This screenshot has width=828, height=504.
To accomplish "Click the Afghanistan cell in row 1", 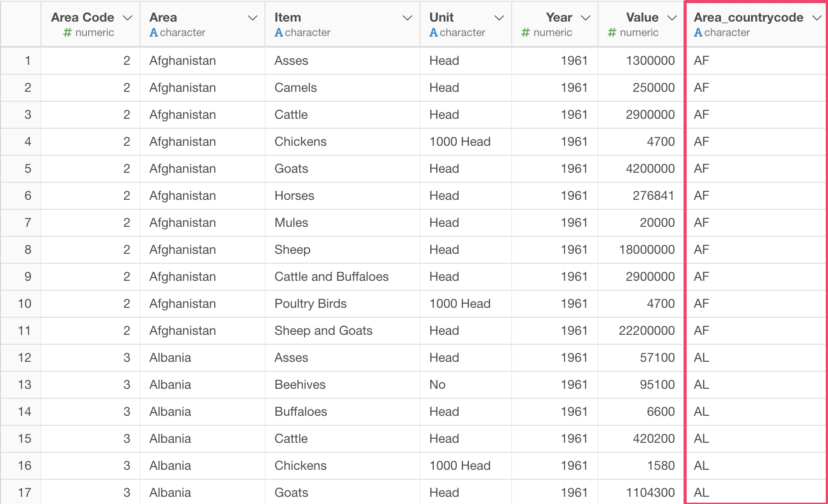I will tap(202, 61).
